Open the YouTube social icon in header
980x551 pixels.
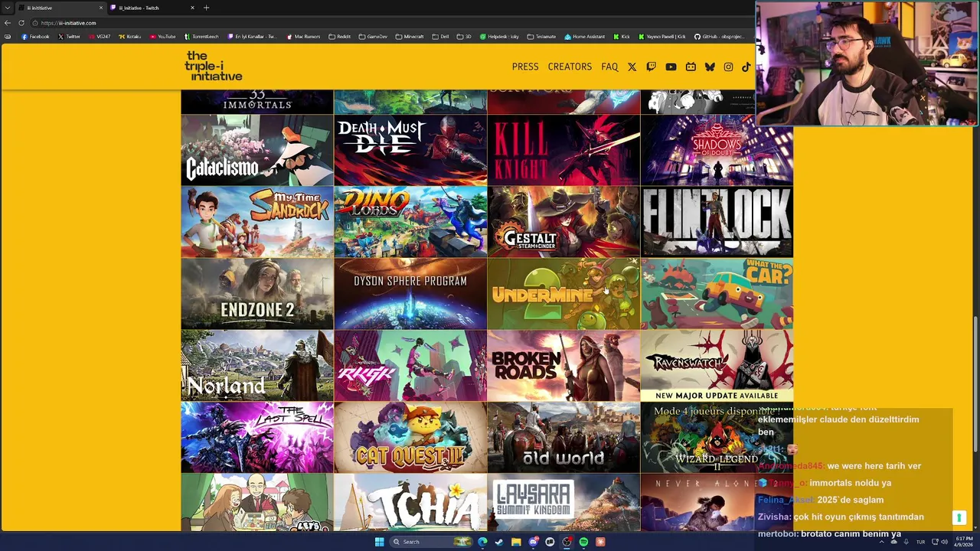tap(671, 67)
